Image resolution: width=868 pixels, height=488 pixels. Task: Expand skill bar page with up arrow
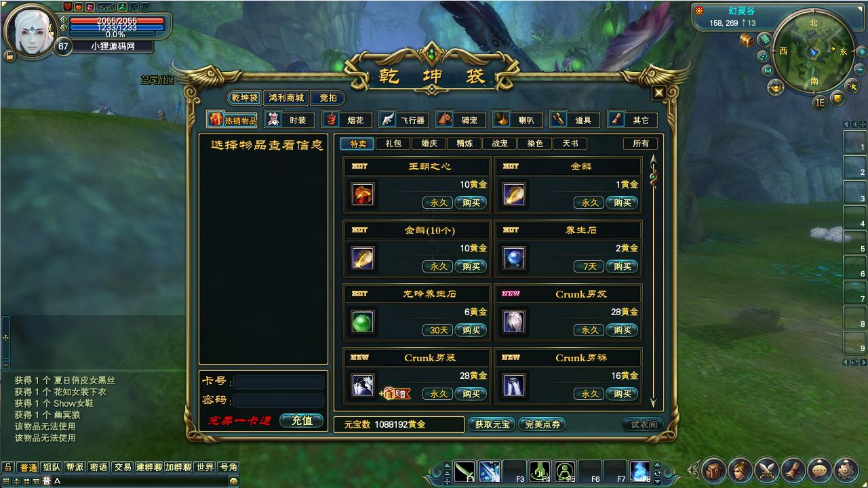[447, 465]
